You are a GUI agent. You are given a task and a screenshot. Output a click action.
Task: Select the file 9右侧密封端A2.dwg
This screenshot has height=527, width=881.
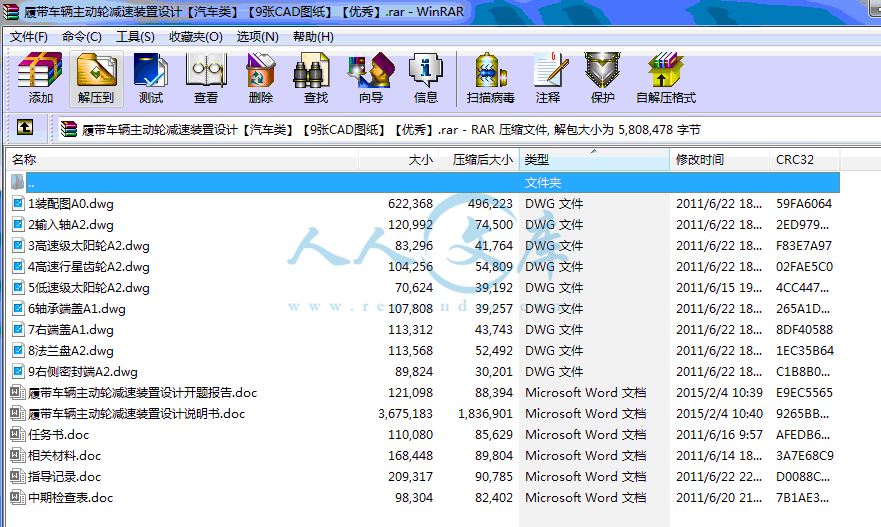(x=83, y=372)
